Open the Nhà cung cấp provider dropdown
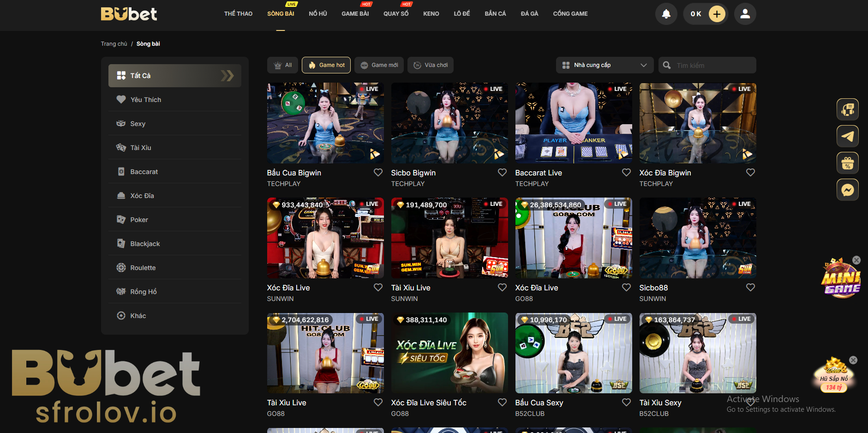Screen dimensions: 868x433 click(x=604, y=65)
